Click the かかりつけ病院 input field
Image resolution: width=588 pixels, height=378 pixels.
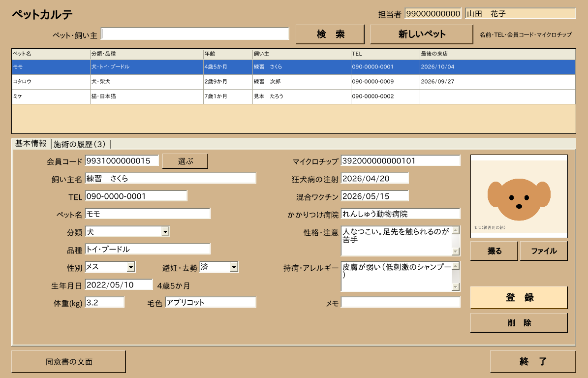[x=401, y=214]
